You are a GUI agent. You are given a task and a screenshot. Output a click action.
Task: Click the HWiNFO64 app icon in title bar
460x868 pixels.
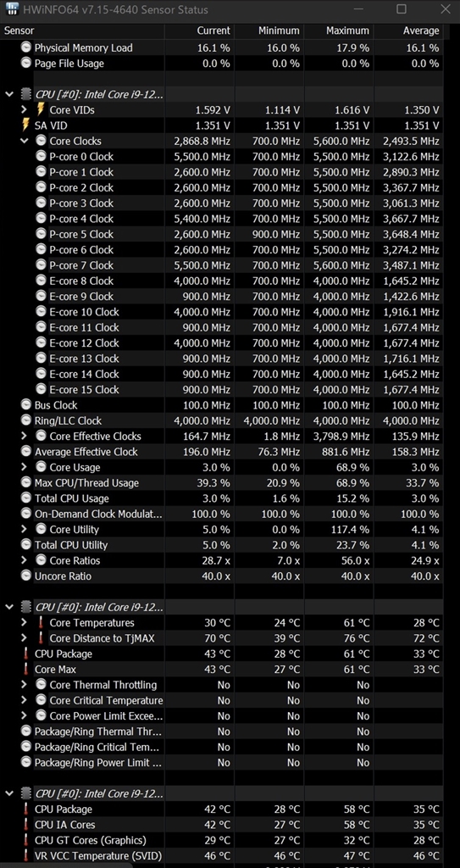12,9
